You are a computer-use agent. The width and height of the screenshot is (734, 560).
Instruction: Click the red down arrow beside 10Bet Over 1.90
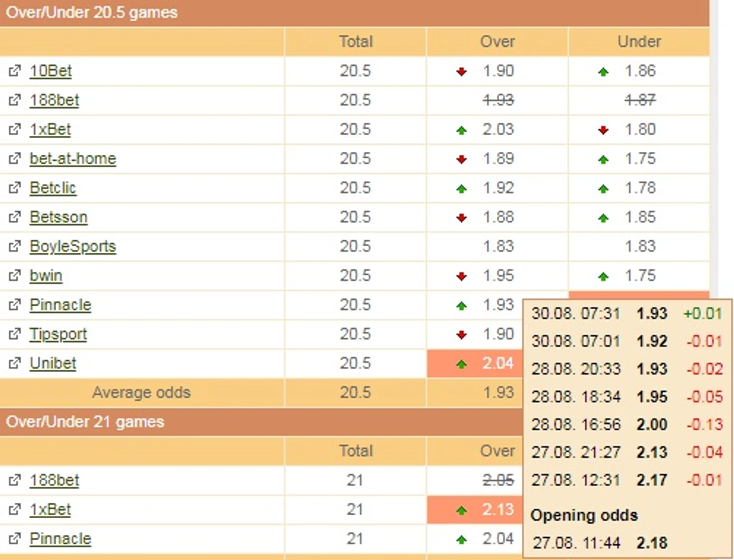[x=462, y=72]
